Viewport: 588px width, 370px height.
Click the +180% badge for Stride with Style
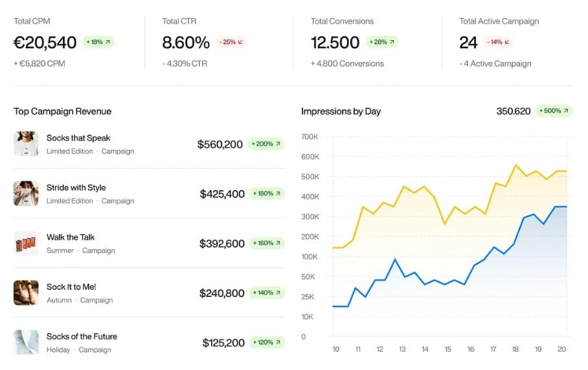pos(266,193)
